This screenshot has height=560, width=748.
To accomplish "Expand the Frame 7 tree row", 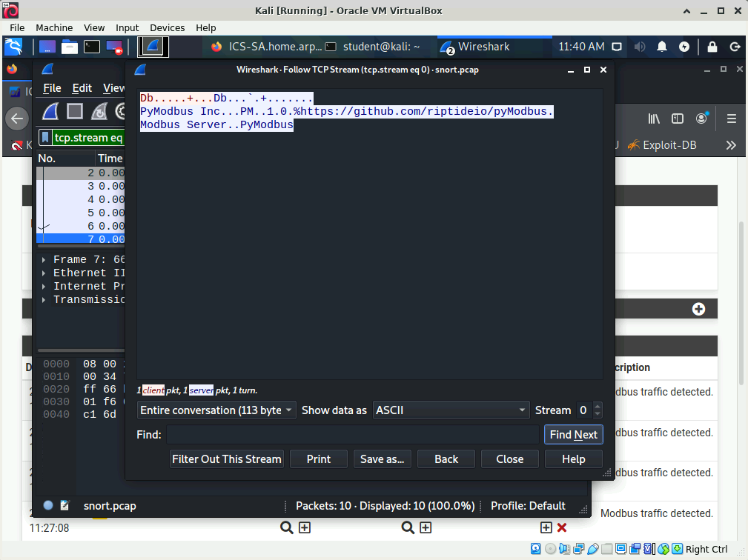I will (x=44, y=260).
